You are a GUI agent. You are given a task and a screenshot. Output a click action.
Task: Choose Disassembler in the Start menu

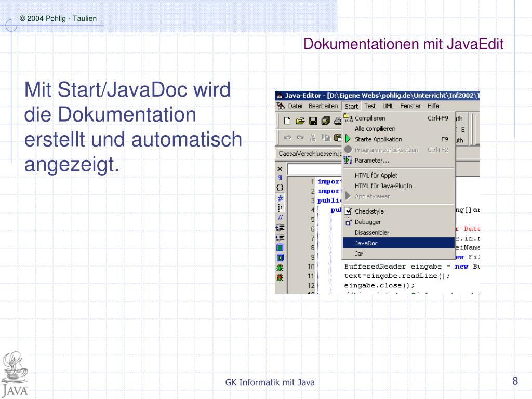tap(398, 232)
